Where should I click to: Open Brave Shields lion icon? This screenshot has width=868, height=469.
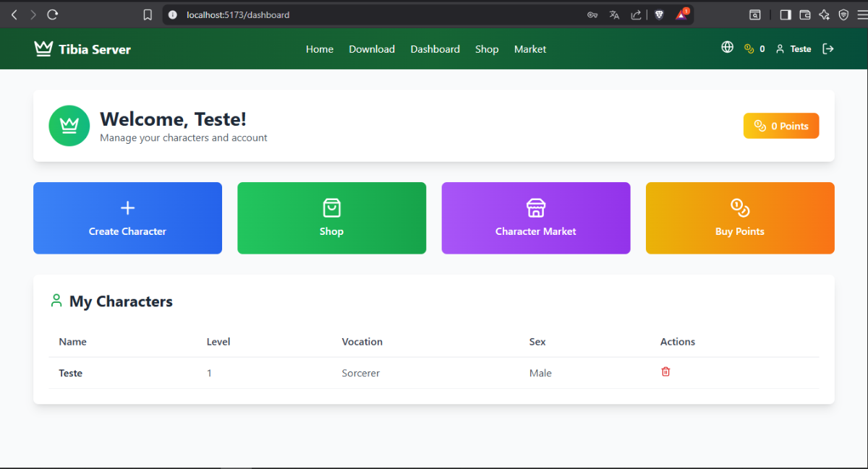[x=659, y=14]
